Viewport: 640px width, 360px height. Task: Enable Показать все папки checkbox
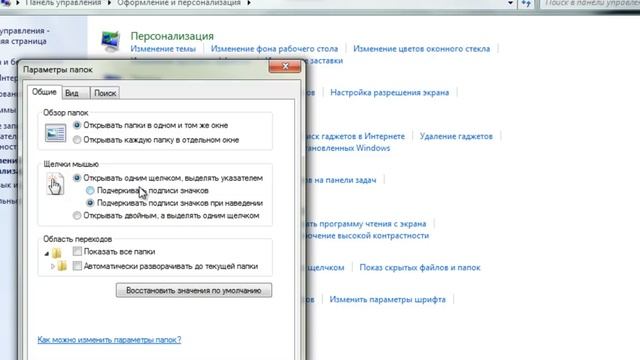pyautogui.click(x=77, y=251)
